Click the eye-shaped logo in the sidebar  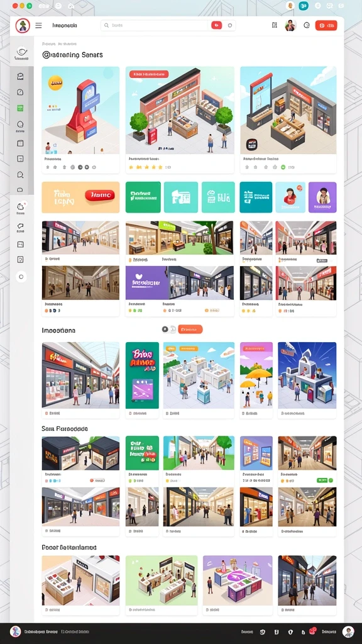[x=22, y=52]
